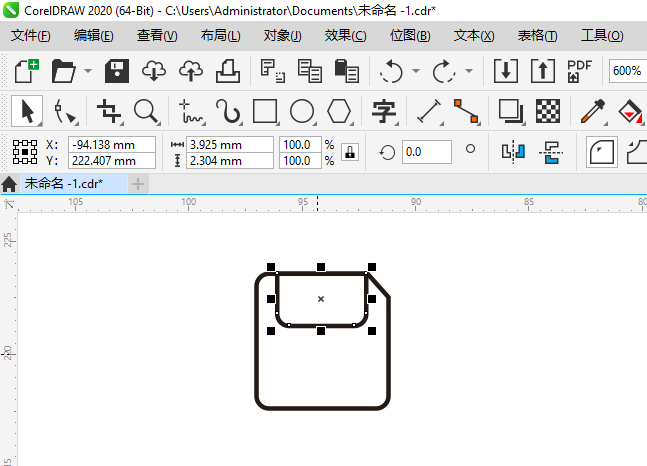
Task: Select the Color Eyedropper tool
Action: coord(593,111)
